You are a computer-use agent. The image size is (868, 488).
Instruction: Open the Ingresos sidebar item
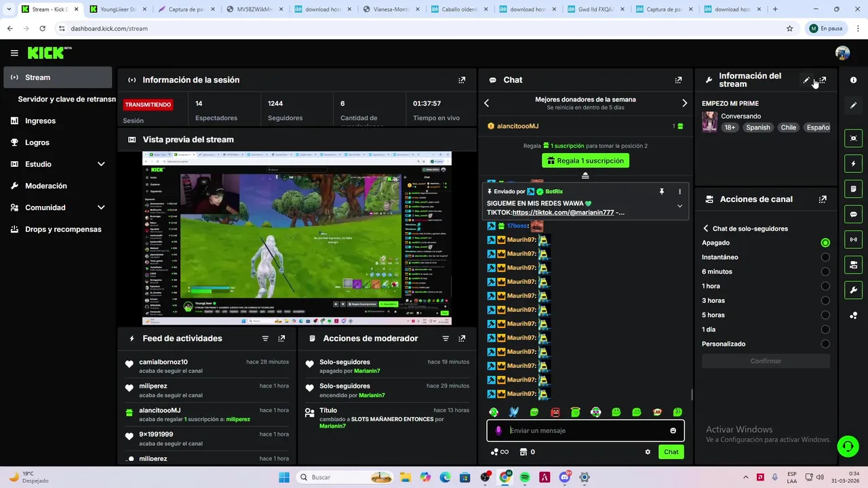[58, 121]
